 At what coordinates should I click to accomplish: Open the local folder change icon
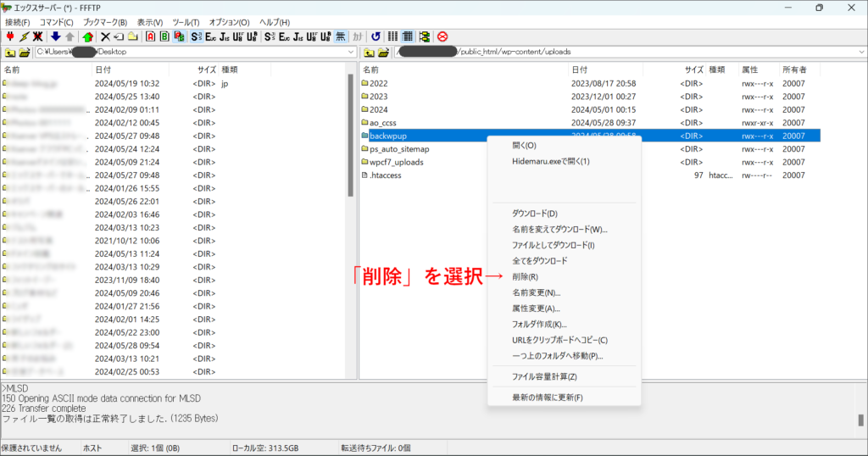[x=25, y=53]
